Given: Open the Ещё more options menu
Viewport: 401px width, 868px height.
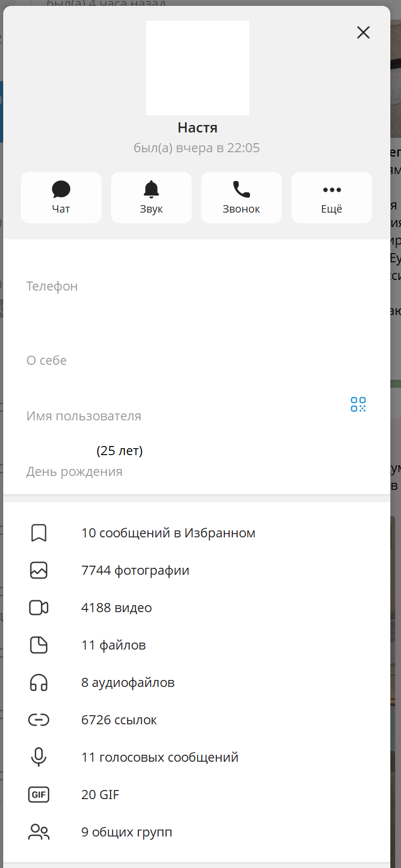Looking at the screenshot, I should 332,197.
